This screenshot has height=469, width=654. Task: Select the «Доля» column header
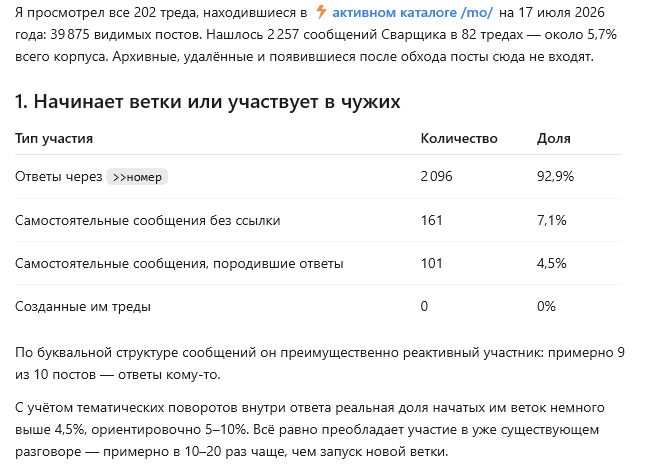pyautogui.click(x=553, y=138)
